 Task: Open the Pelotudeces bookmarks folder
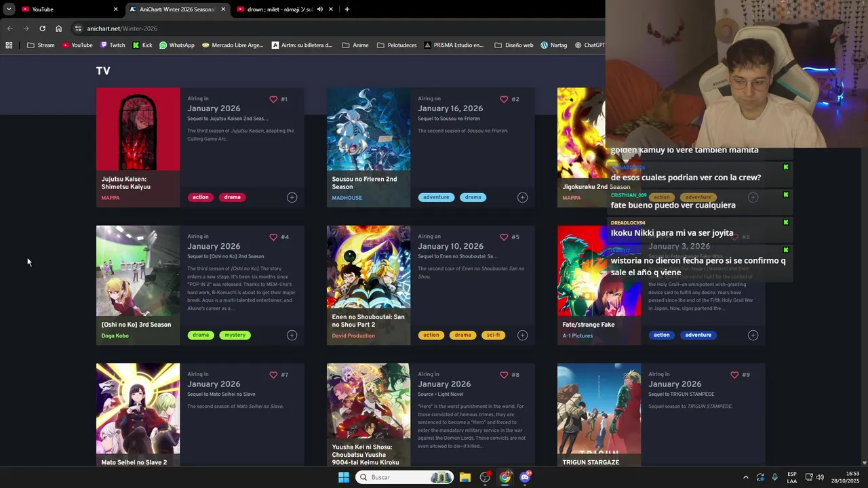pos(397,45)
